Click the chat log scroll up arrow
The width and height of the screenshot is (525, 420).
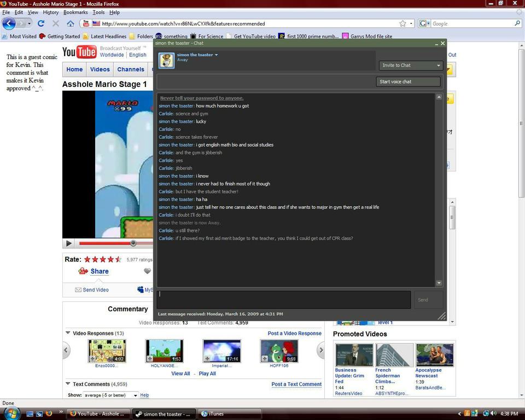click(x=439, y=97)
